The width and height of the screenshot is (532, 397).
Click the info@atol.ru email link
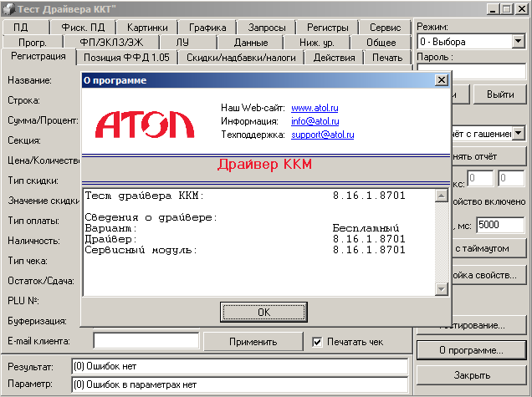315,121
